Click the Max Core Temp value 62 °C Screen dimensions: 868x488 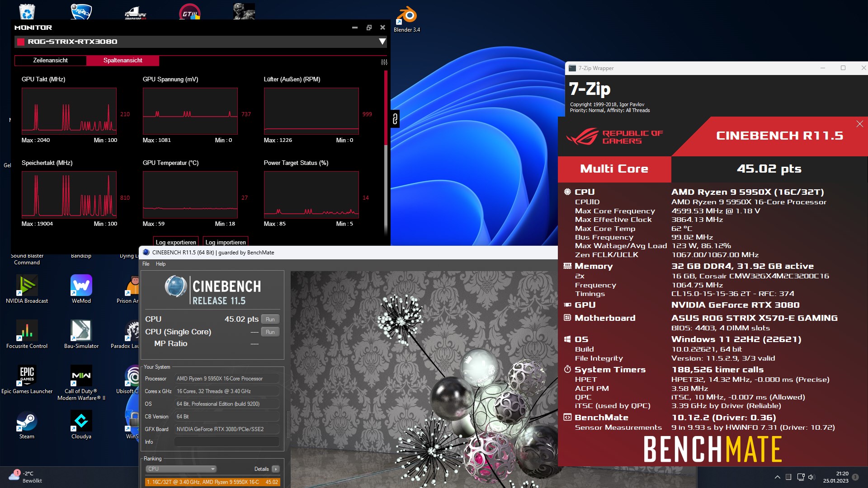[682, 229]
